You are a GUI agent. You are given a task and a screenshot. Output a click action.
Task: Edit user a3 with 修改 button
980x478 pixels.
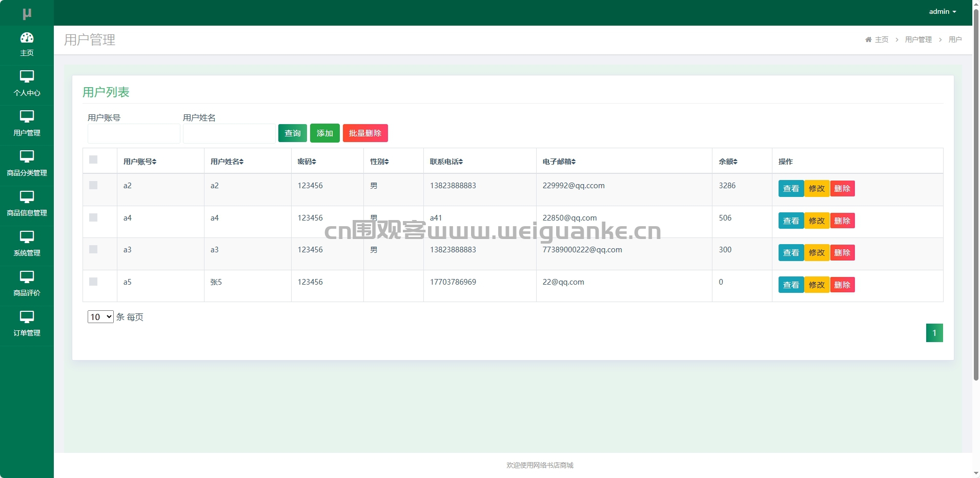tap(816, 253)
